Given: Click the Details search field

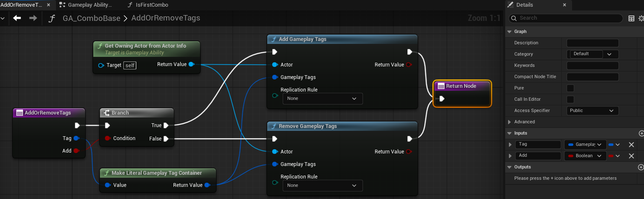Looking at the screenshot, I should 569,18.
